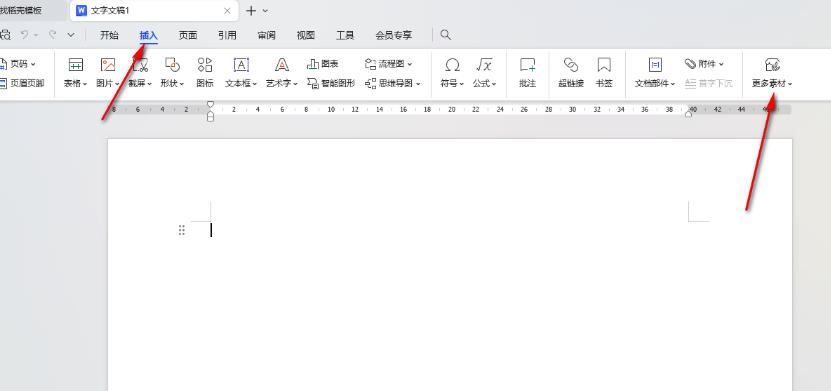Open the 页面 Page tab
Viewport: 831px width, 391px height.
click(188, 35)
